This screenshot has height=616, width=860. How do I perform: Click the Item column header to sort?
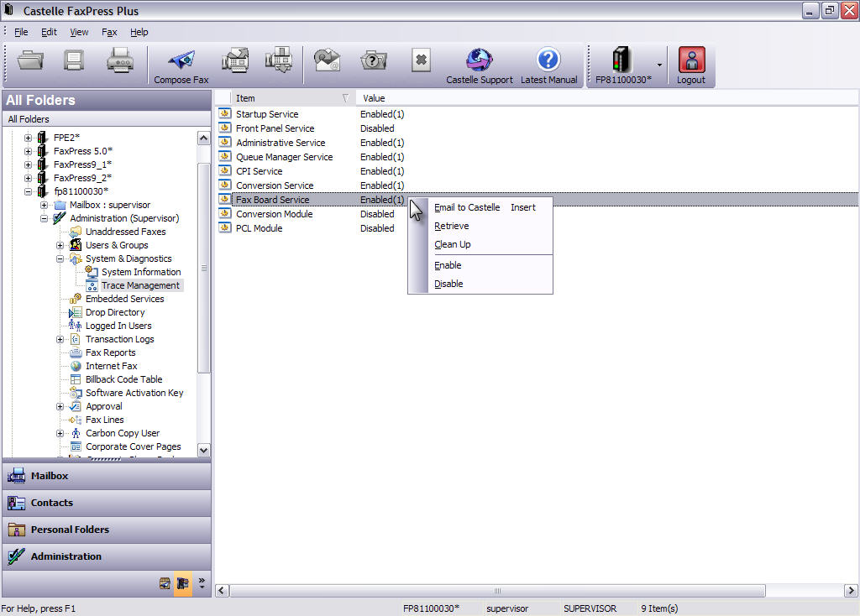click(x=286, y=98)
